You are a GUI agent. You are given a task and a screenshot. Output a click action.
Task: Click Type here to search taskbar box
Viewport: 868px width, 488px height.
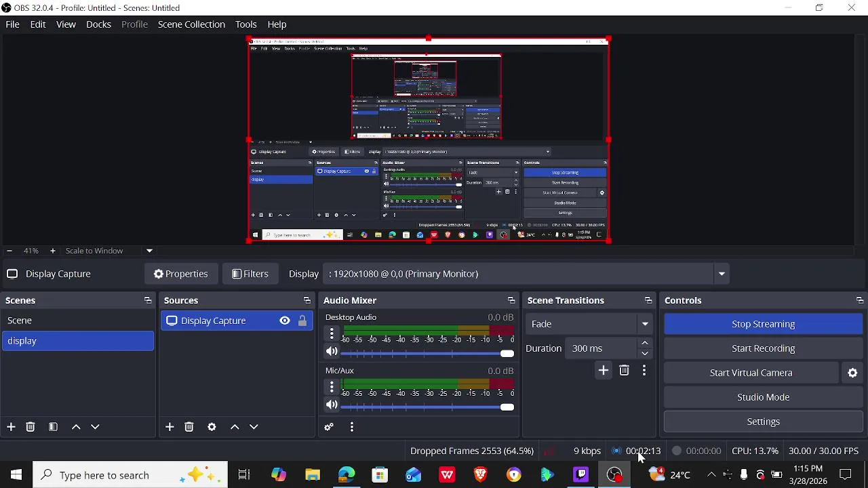pos(130,475)
